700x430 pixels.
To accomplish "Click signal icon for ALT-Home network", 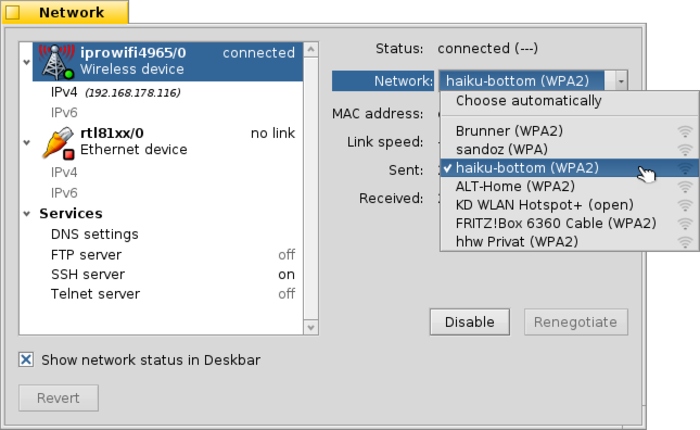I will (685, 186).
